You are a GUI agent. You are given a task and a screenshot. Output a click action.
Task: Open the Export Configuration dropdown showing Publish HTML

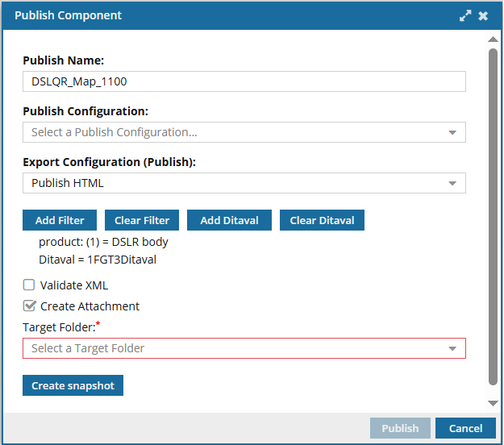click(x=244, y=183)
